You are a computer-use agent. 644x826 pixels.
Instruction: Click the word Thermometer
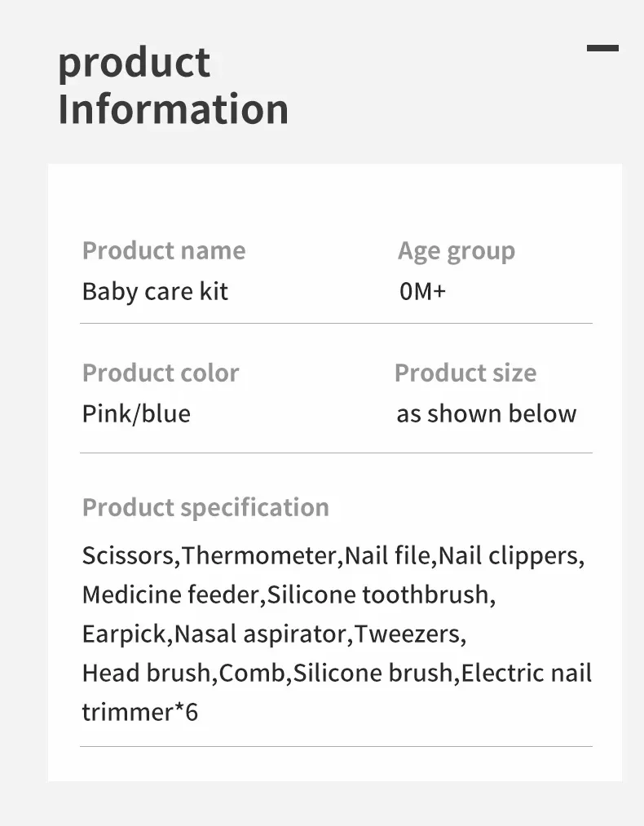tap(259, 556)
